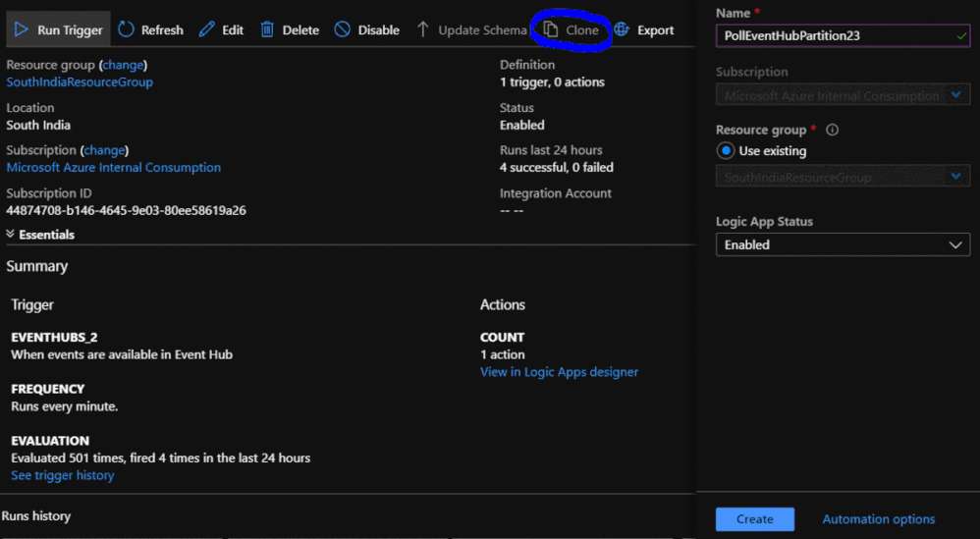Viewport: 980px width, 539px height.
Task: Open the SouthIndiaResourceGroup dropdown in clone panel
Action: coord(843,177)
